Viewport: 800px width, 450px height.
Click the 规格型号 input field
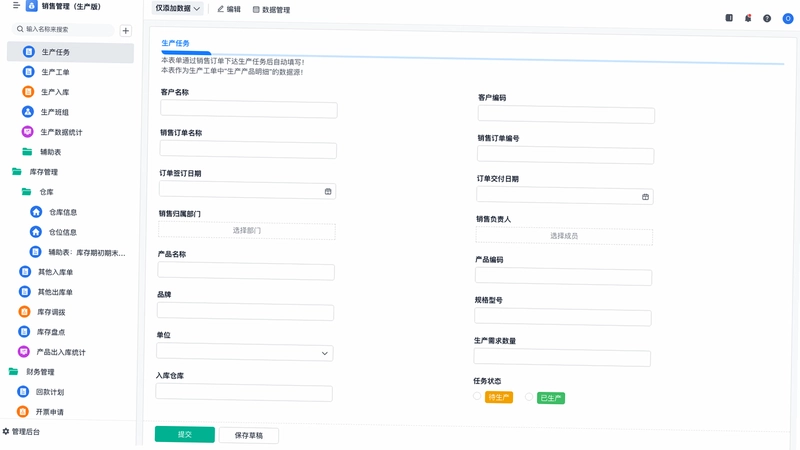(x=563, y=317)
